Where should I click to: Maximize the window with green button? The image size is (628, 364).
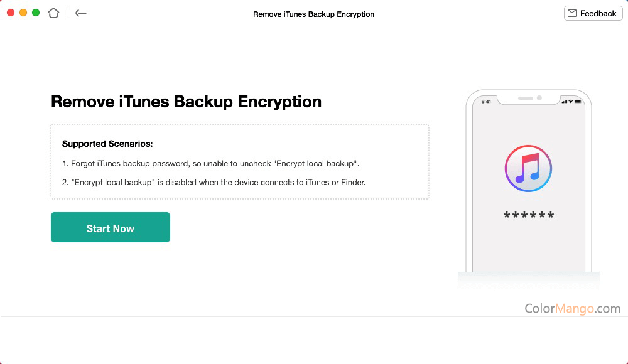36,13
